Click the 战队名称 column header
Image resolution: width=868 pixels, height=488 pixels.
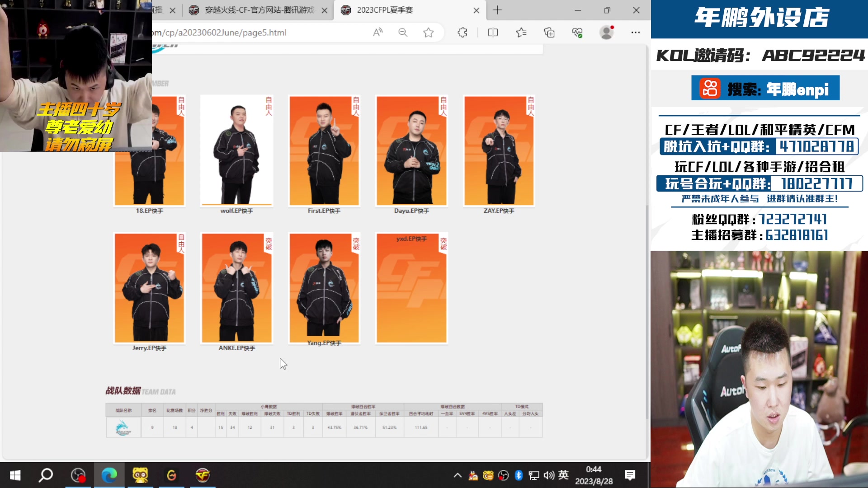(x=123, y=410)
